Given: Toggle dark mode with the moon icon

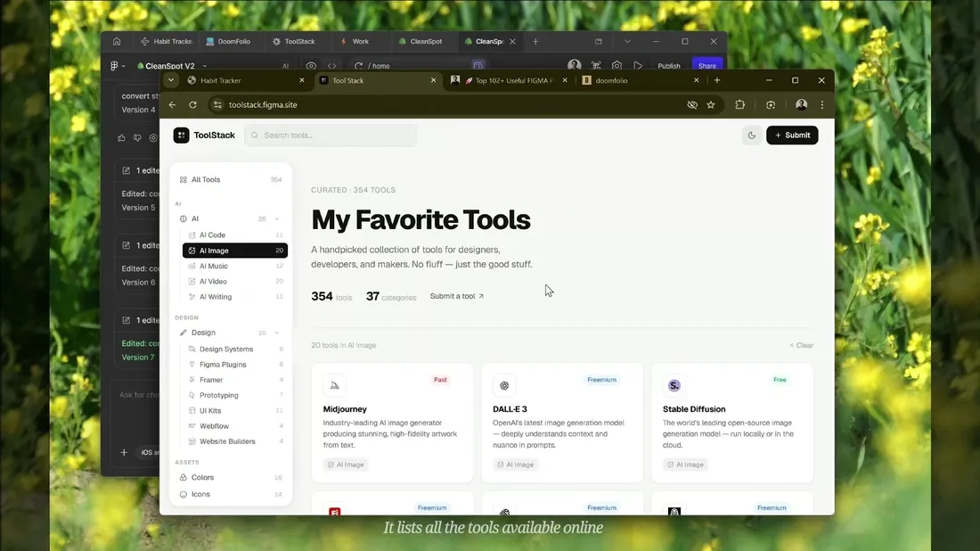Looking at the screenshot, I should point(752,136).
